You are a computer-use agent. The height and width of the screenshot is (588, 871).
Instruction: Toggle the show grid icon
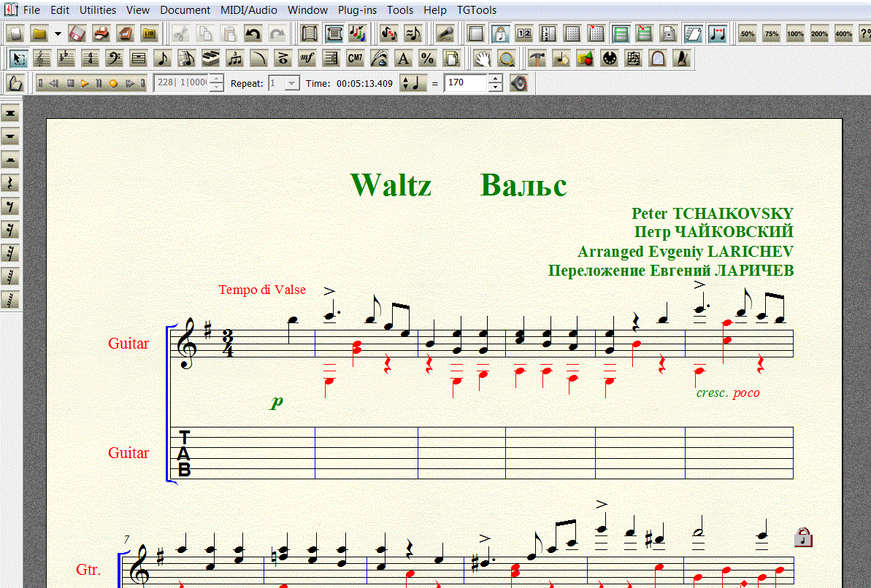572,34
